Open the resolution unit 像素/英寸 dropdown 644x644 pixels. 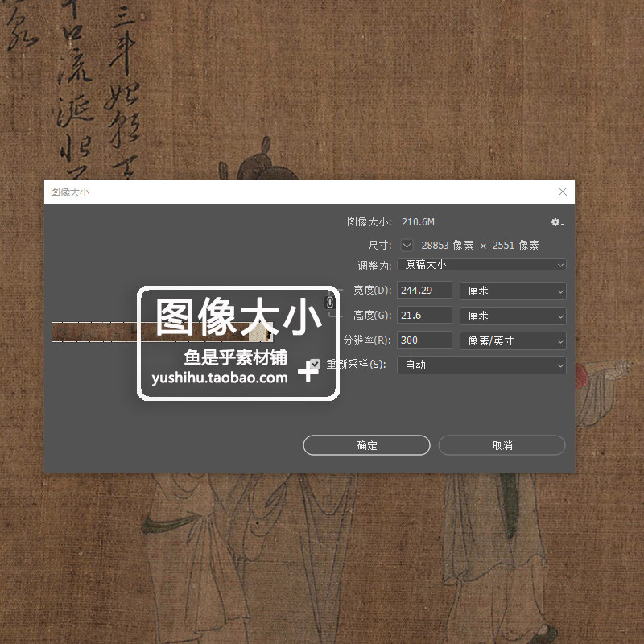[x=513, y=341]
